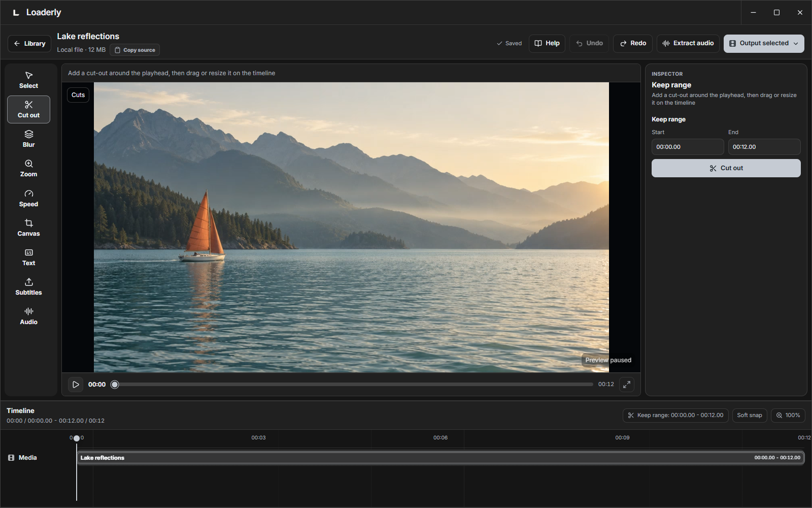Expand the Output selected dropdown
The height and width of the screenshot is (508, 812).
[x=764, y=43]
